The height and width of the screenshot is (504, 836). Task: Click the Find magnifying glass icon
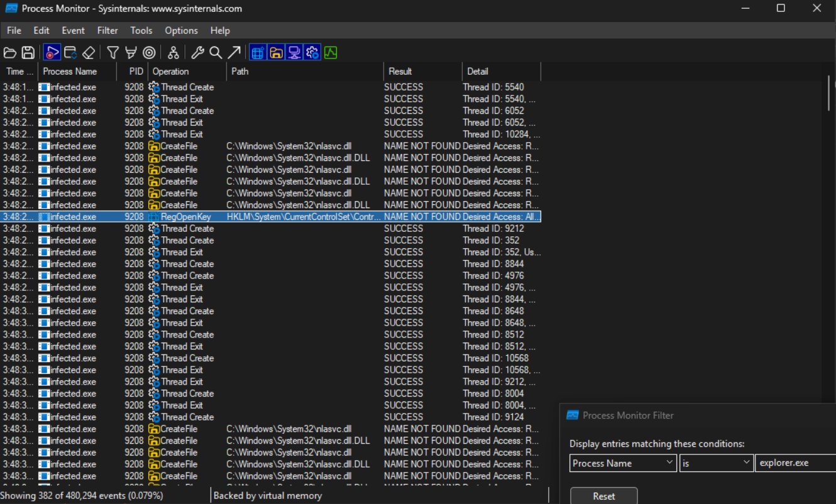pyautogui.click(x=216, y=53)
